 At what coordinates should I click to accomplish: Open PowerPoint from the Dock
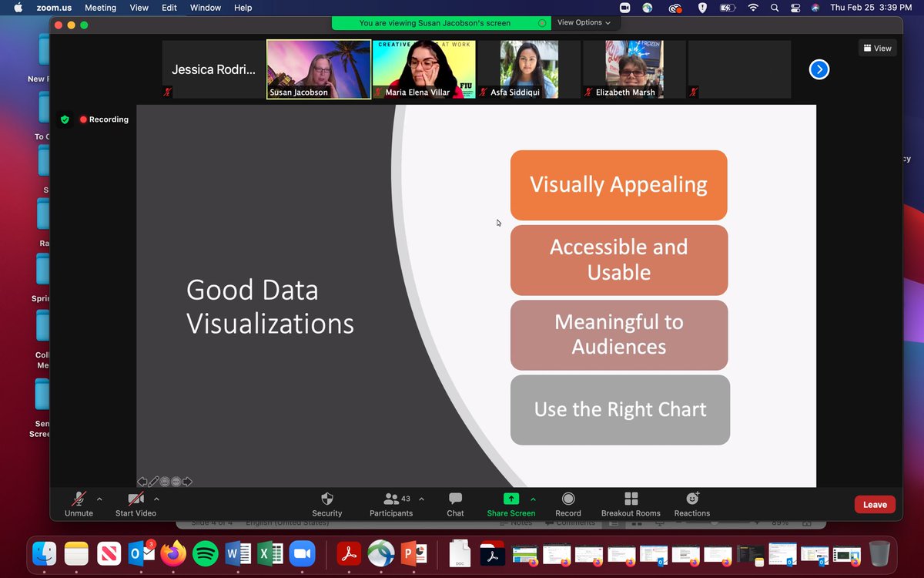click(x=414, y=553)
